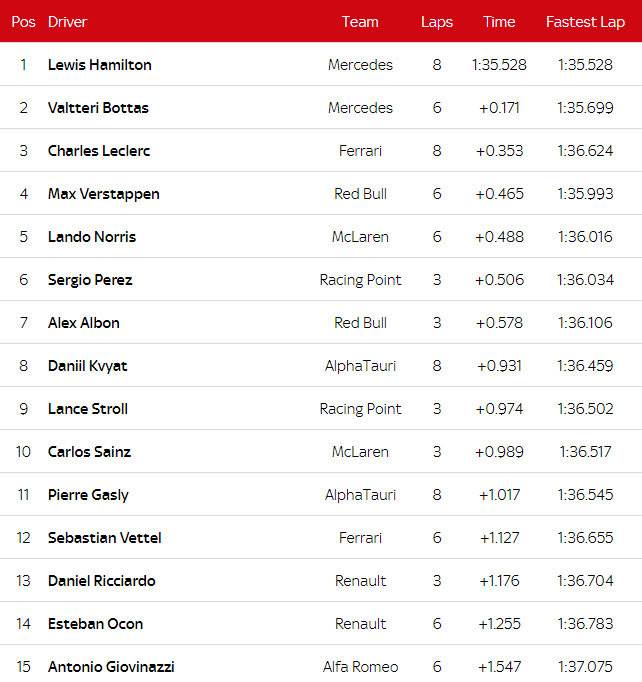Open Daniil Kvyat's entry
The height and width of the screenshot is (682, 642).
point(88,366)
